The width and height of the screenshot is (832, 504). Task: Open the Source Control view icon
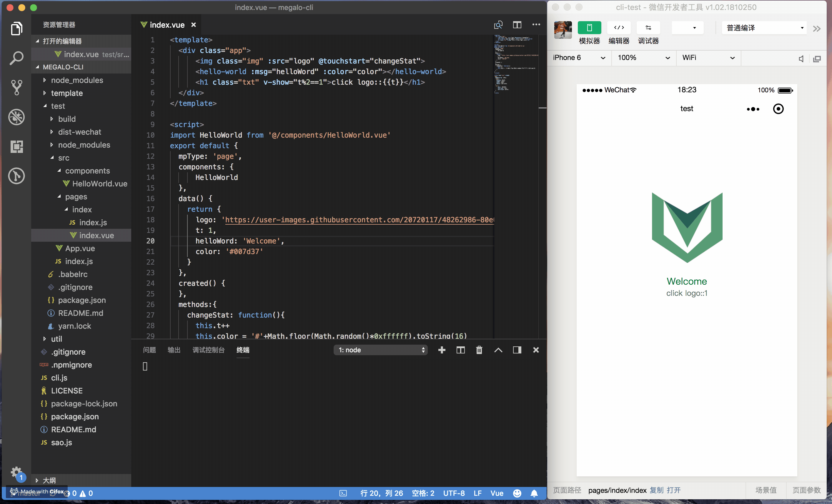[16, 87]
